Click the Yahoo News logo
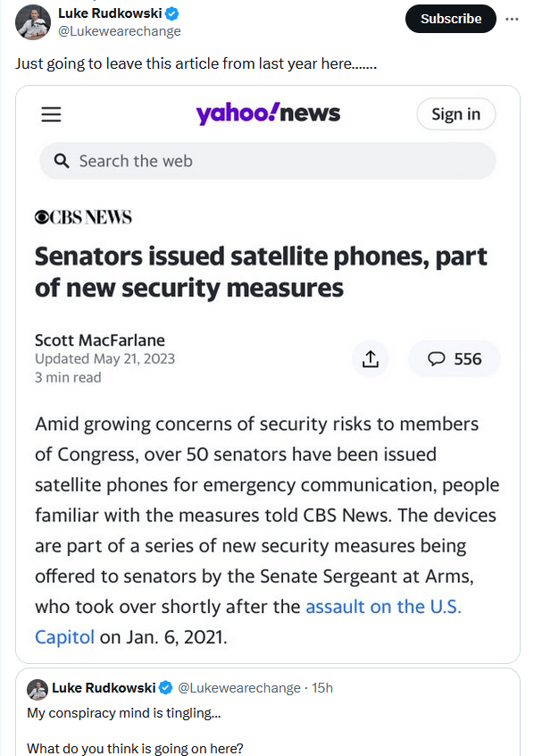 point(268,113)
